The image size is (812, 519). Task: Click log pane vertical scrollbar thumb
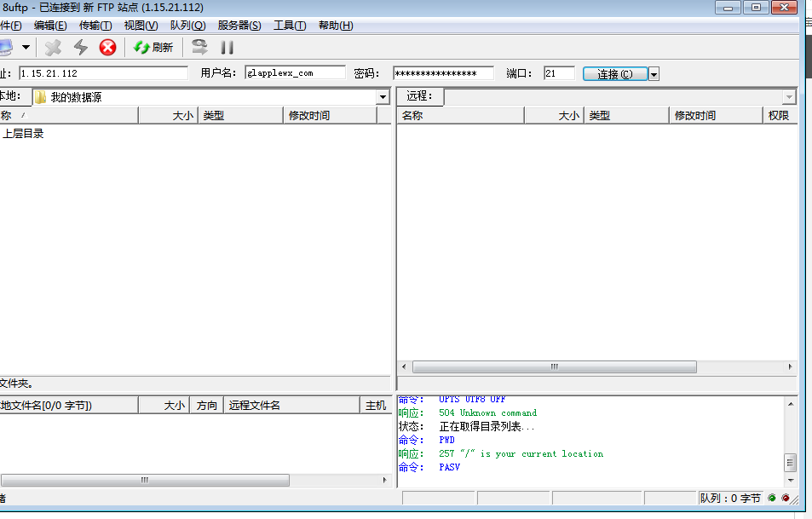point(790,463)
